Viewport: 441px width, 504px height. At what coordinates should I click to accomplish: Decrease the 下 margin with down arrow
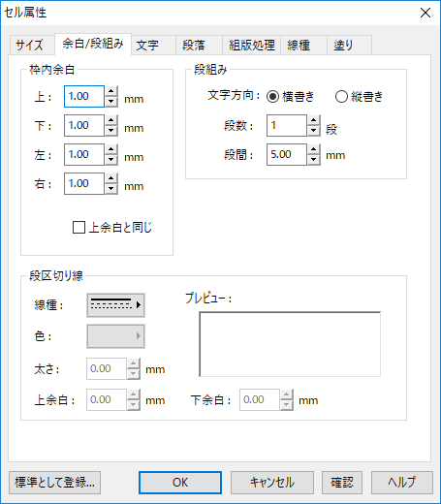tap(111, 131)
